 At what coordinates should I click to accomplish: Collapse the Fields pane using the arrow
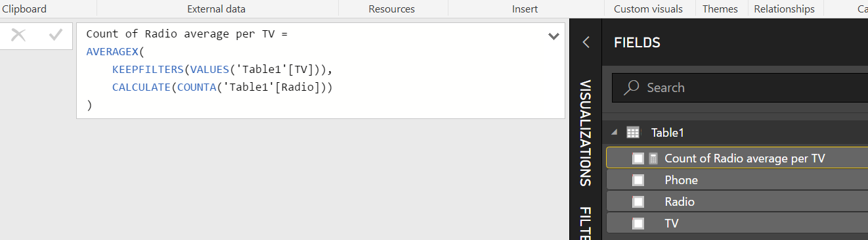(586, 43)
